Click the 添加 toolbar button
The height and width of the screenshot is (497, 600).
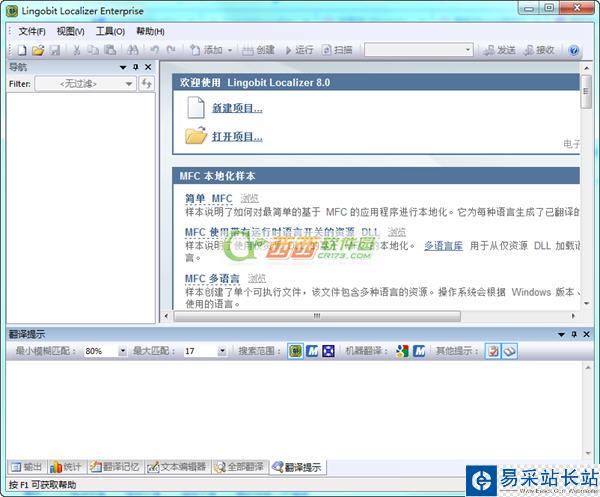(x=207, y=50)
